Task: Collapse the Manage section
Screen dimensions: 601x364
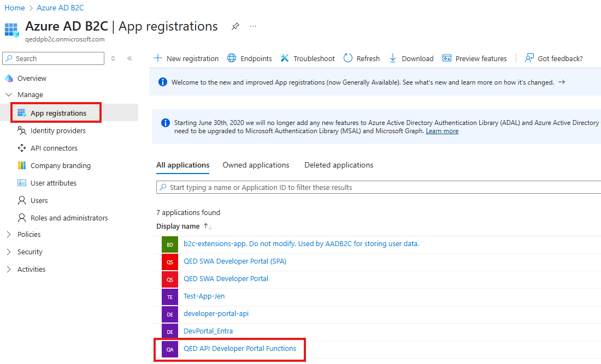Action: tap(9, 95)
